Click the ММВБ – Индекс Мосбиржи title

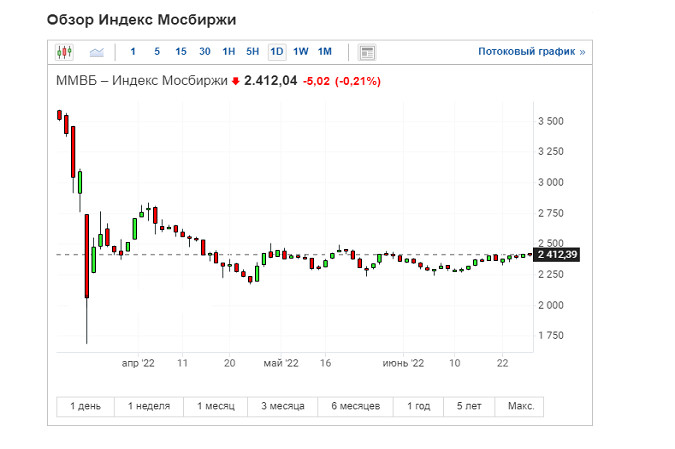coord(142,81)
